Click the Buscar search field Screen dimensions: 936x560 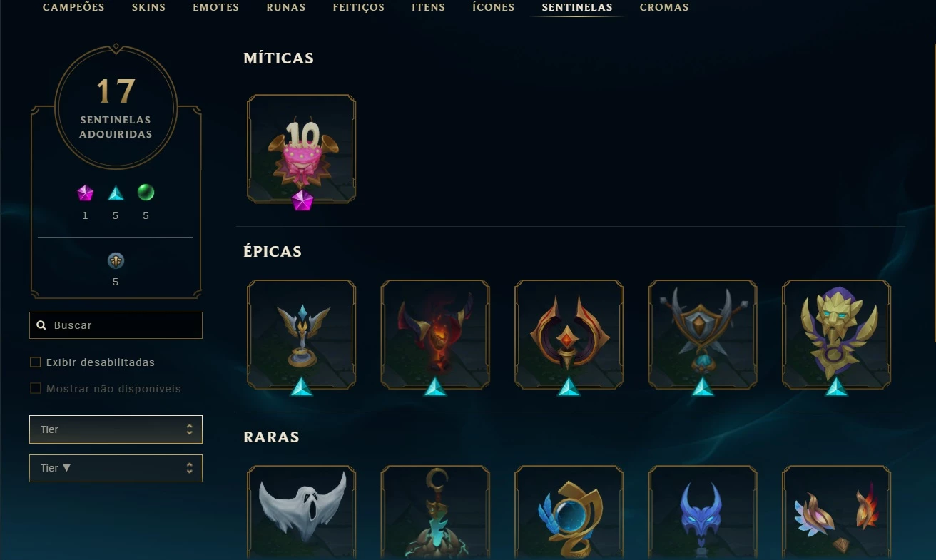[116, 325]
